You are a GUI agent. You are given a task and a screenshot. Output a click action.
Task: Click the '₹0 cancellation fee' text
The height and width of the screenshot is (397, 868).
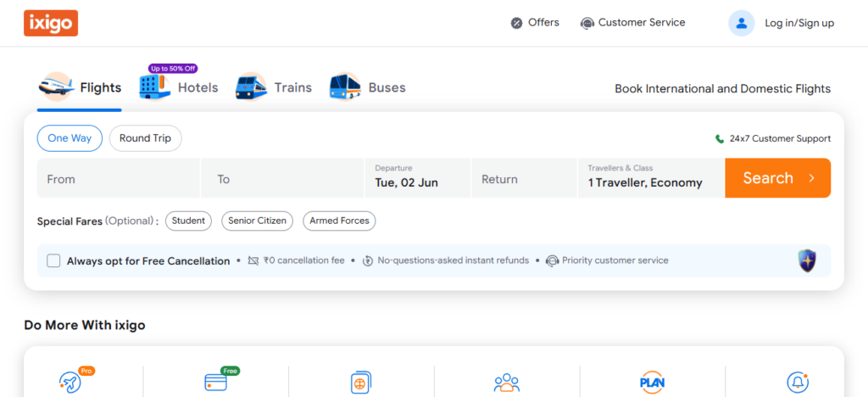(x=304, y=260)
